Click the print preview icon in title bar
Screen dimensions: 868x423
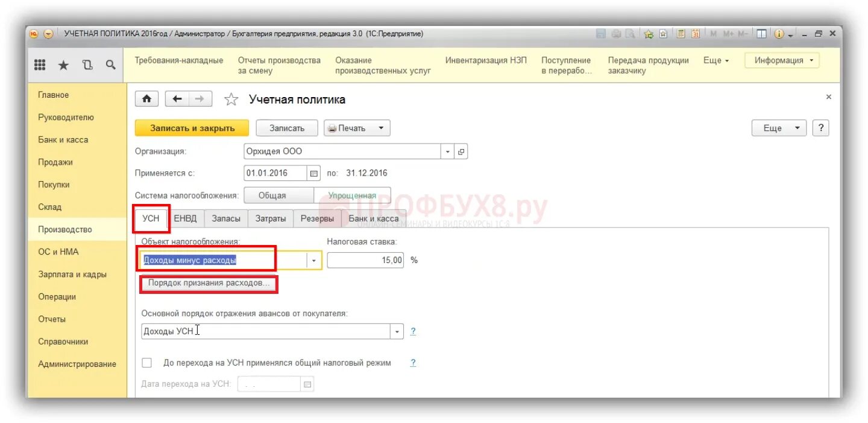pyautogui.click(x=630, y=34)
